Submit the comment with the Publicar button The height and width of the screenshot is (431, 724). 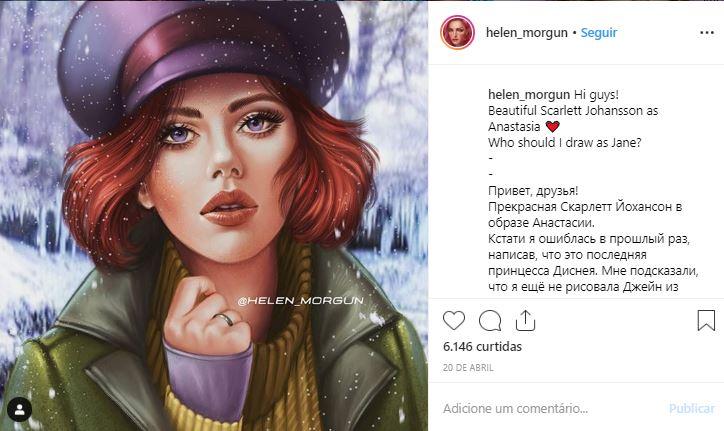point(692,408)
